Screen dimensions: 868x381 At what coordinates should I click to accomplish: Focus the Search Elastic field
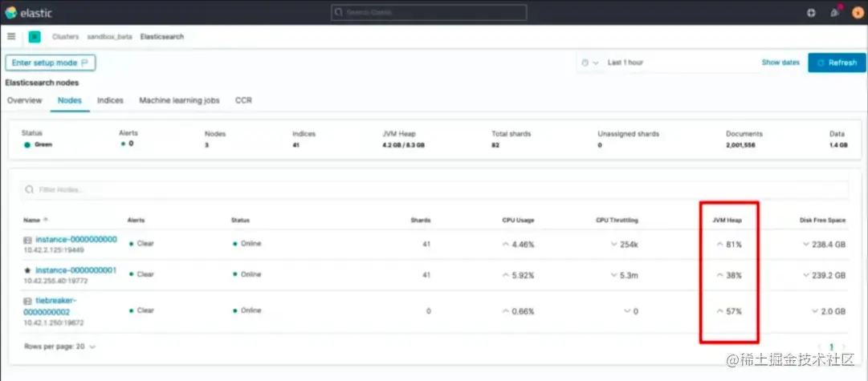429,12
